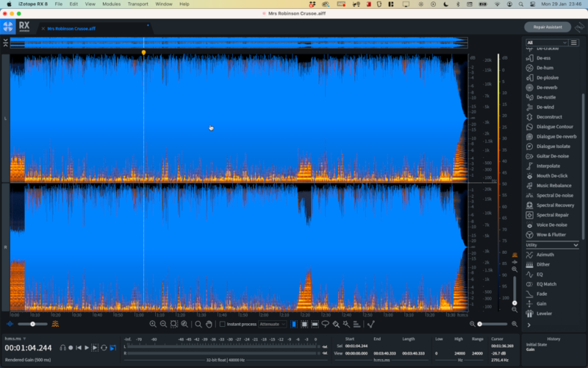Open the Attenuate mode dropdown
The width and height of the screenshot is (588, 368).
pos(272,324)
